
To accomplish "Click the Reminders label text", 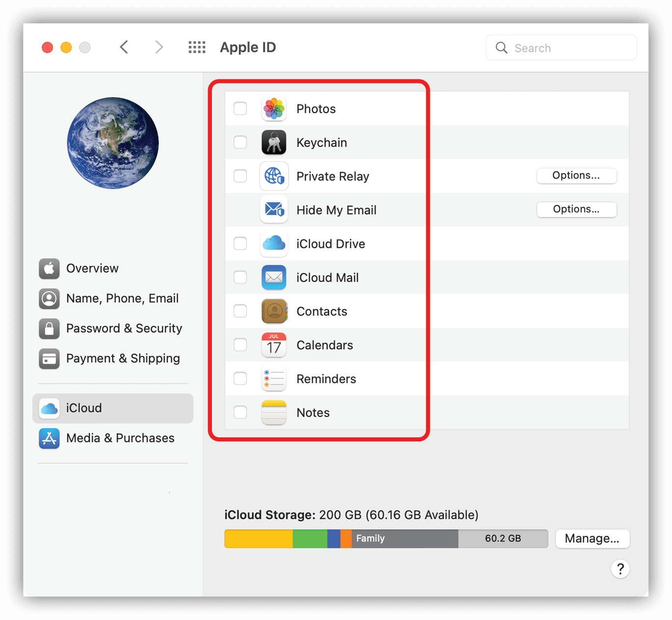I will pyautogui.click(x=326, y=379).
